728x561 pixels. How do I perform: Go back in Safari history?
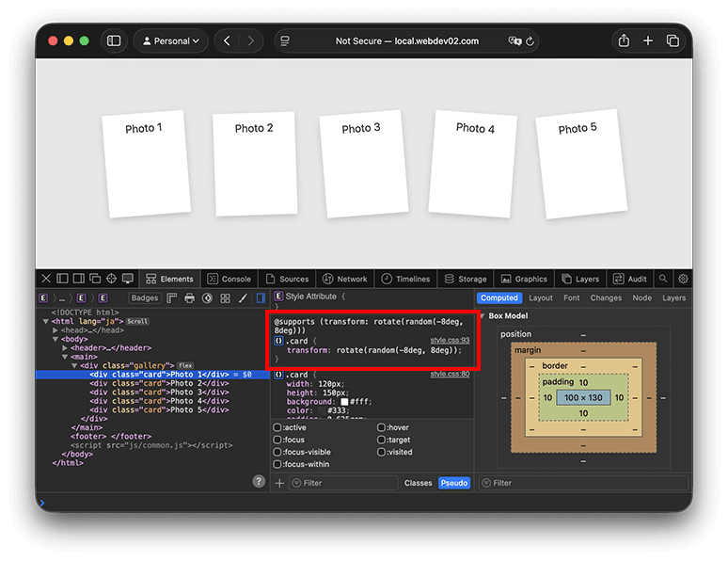click(x=227, y=40)
